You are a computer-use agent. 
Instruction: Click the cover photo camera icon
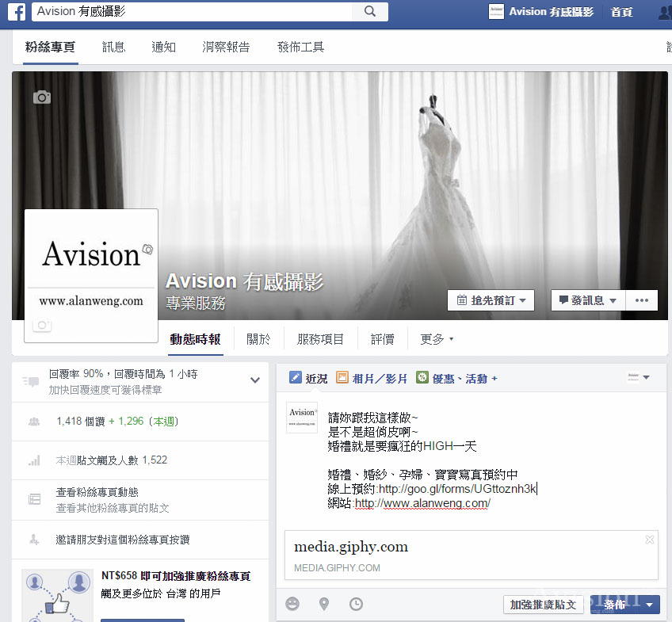click(42, 97)
